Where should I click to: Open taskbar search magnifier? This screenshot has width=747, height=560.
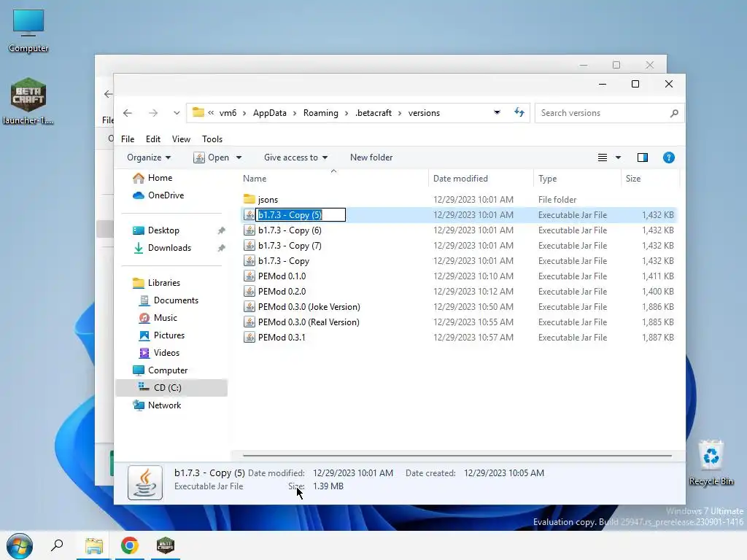pos(57,545)
